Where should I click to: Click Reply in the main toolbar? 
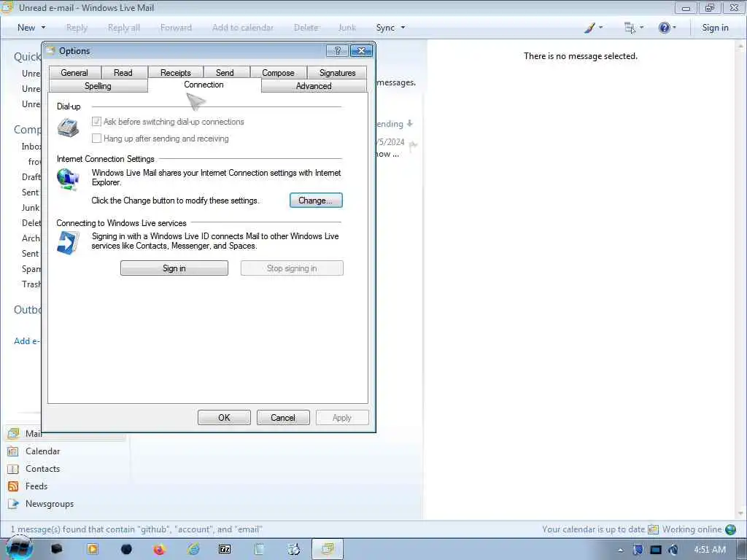tap(77, 28)
